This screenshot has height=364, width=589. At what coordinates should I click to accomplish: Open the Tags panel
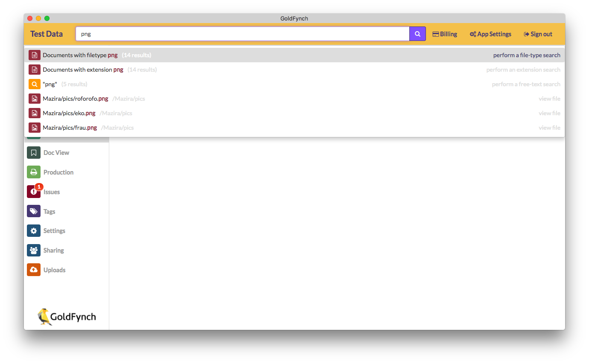(x=50, y=211)
